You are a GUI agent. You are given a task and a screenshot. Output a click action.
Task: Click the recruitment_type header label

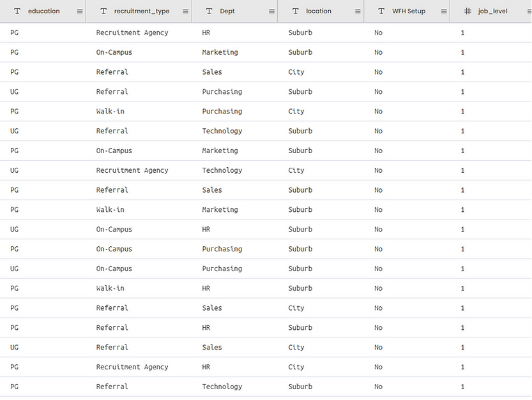(x=142, y=11)
